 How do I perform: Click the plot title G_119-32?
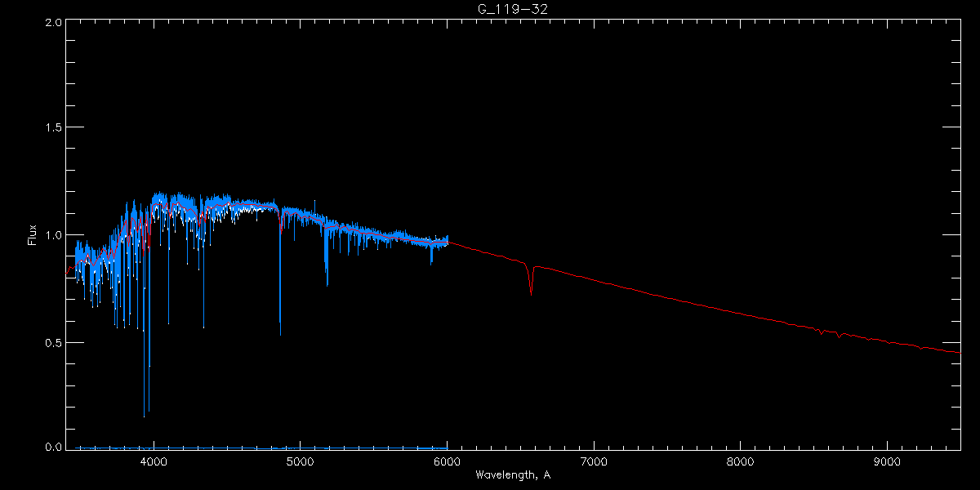point(512,10)
